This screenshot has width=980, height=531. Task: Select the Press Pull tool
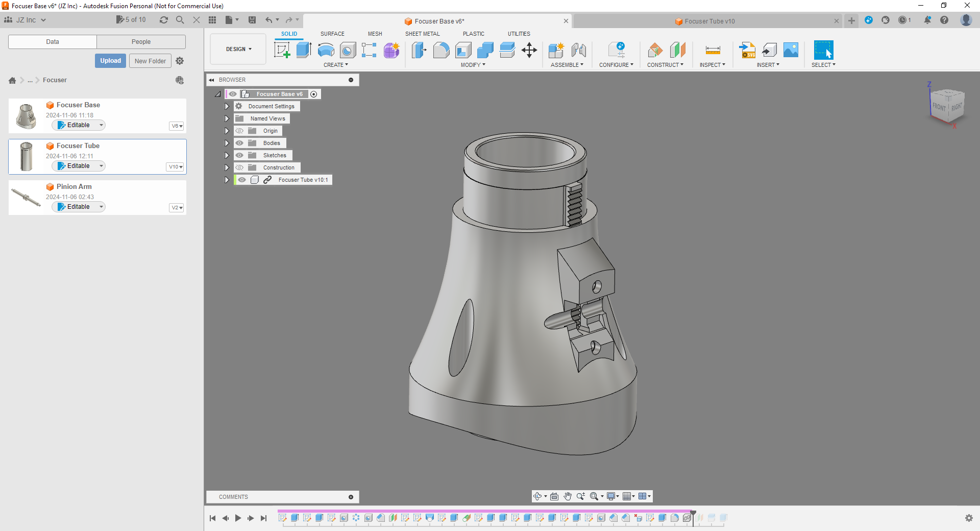pyautogui.click(x=419, y=50)
